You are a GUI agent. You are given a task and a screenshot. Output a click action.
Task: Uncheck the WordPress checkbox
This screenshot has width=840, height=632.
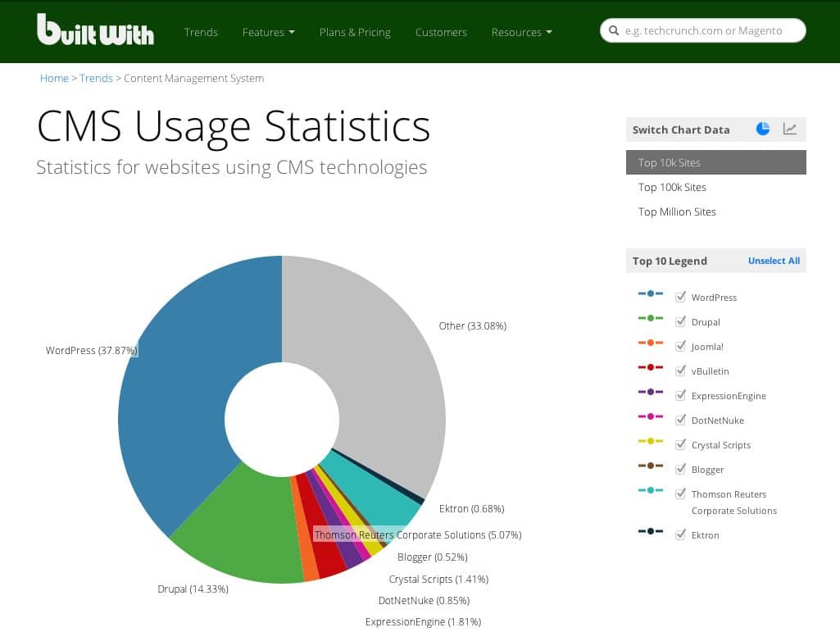[x=680, y=297]
